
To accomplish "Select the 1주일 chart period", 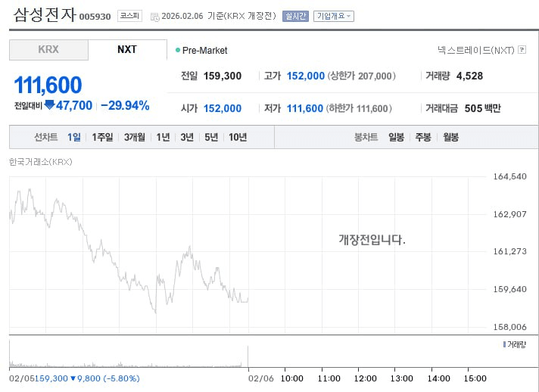I will coord(102,137).
